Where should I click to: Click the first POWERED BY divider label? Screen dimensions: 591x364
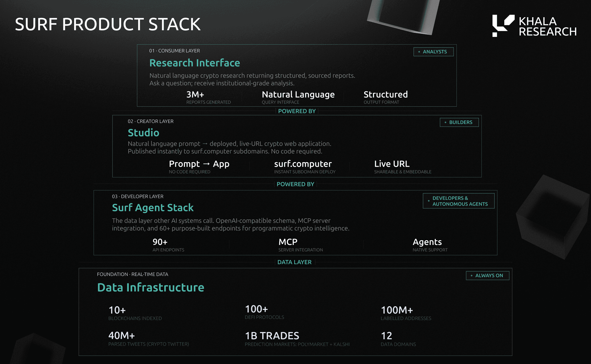click(x=297, y=111)
